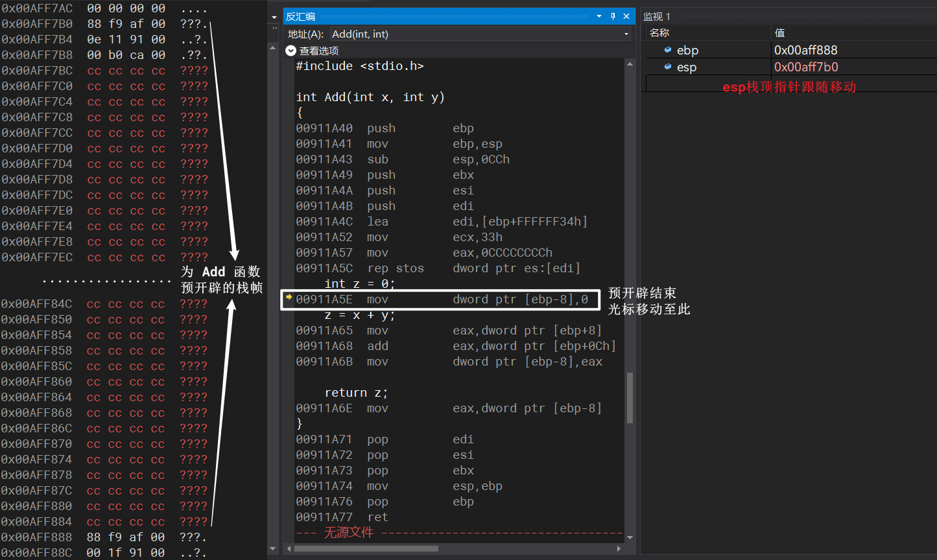Image resolution: width=937 pixels, height=560 pixels.
Task: Click disassembly horizontal scrollbar left arrow
Action: [289, 548]
